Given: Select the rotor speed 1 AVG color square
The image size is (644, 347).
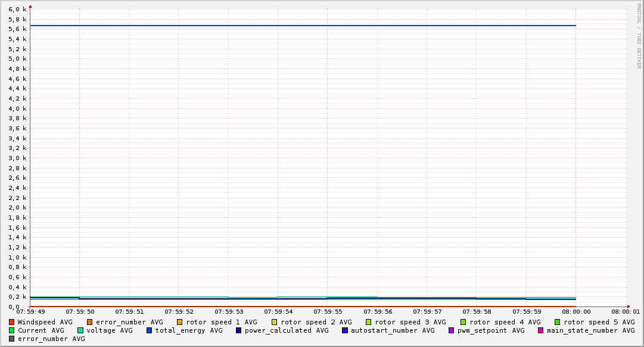Looking at the screenshot, I should click(x=180, y=322).
